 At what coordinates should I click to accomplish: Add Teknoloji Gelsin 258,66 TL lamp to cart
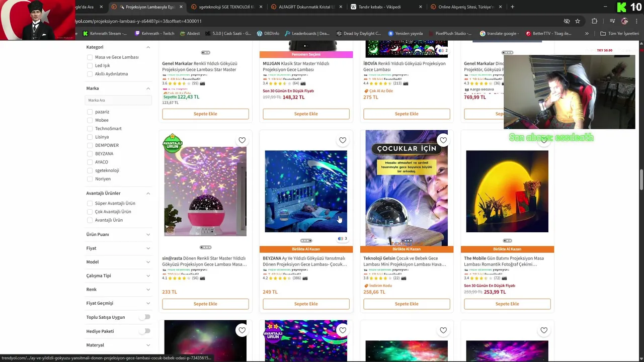(407, 304)
